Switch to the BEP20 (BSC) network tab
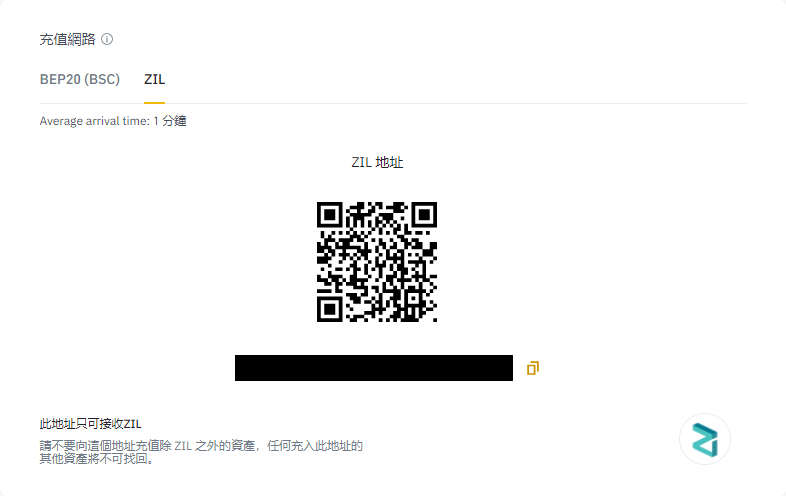786x496 pixels. pyautogui.click(x=80, y=79)
